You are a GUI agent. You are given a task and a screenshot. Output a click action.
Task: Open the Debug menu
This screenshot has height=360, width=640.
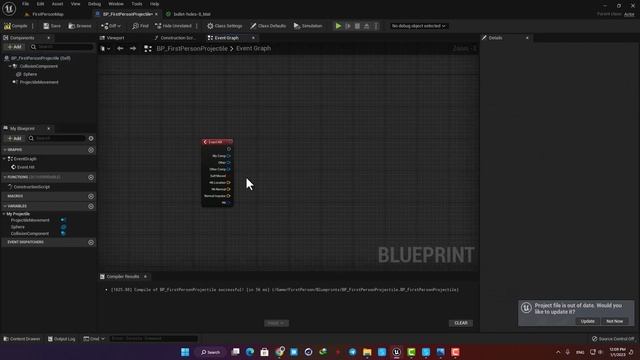(x=94, y=4)
